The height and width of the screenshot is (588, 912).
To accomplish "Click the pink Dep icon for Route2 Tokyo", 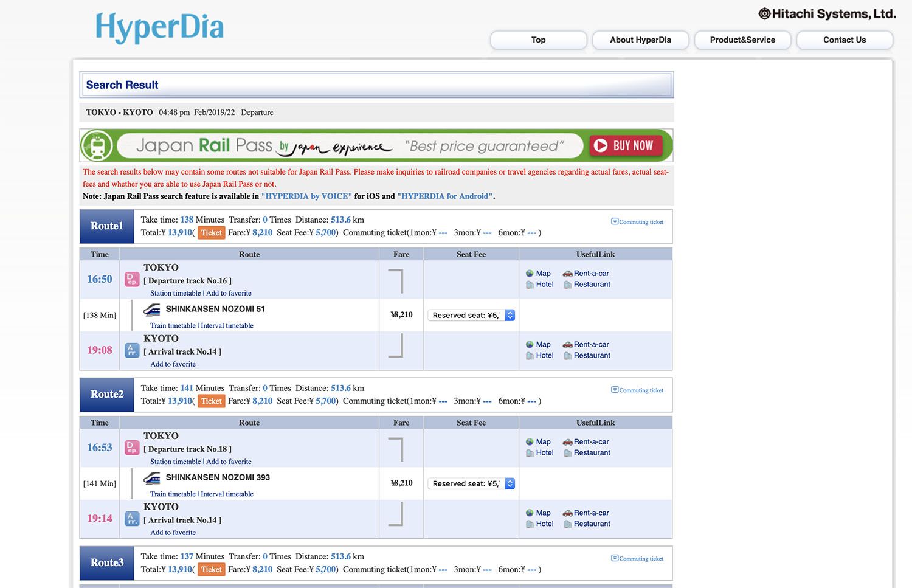I will [x=131, y=448].
